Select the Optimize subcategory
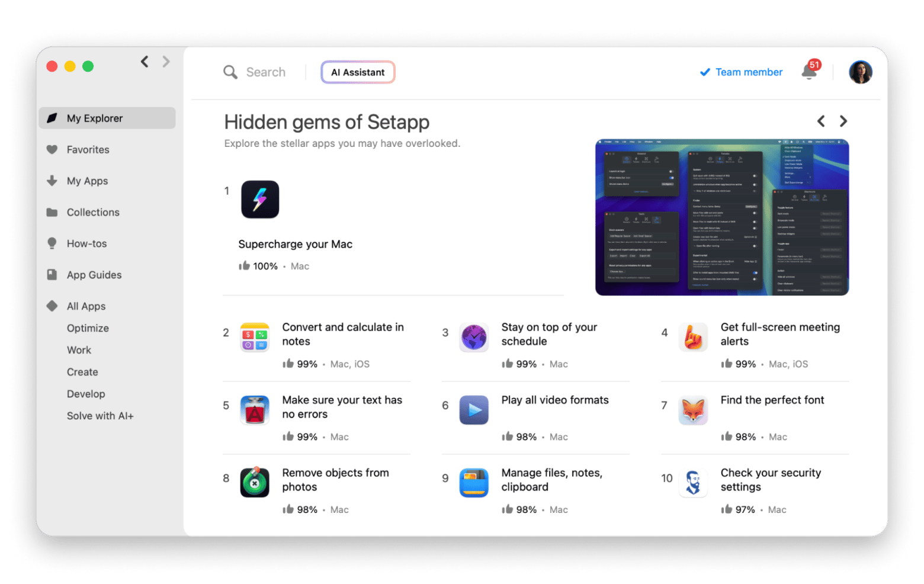This screenshot has height=584, width=924. (88, 328)
